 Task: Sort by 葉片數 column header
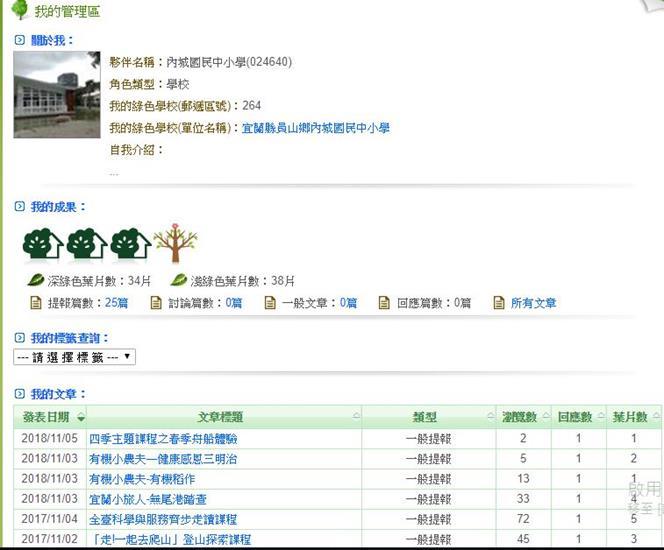[630, 417]
